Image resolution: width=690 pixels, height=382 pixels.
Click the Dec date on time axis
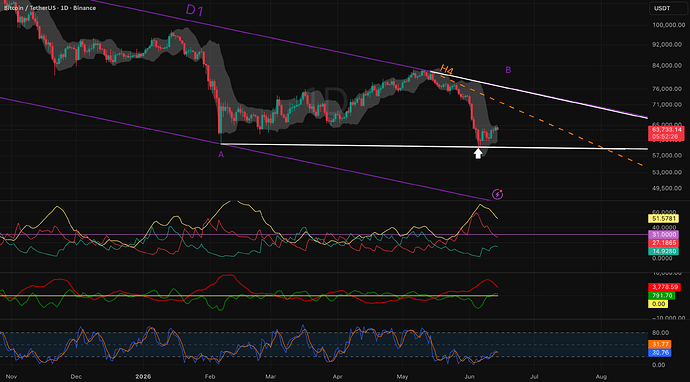click(x=77, y=377)
